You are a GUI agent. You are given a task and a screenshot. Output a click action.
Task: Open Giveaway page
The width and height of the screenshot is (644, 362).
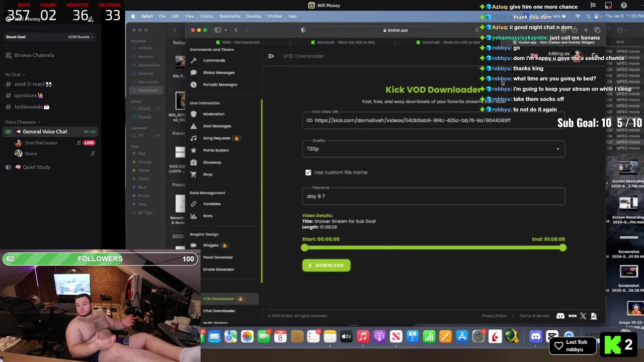tap(212, 162)
